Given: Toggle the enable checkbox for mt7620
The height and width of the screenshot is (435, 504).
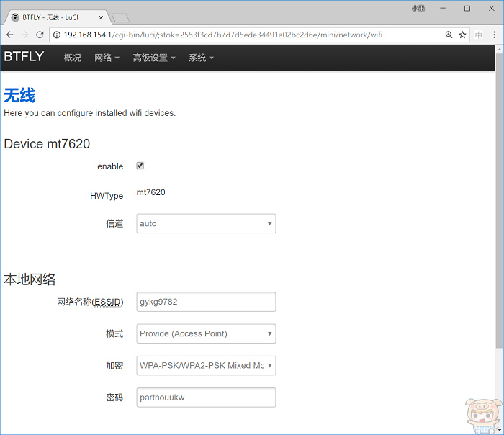Looking at the screenshot, I should pyautogui.click(x=140, y=166).
